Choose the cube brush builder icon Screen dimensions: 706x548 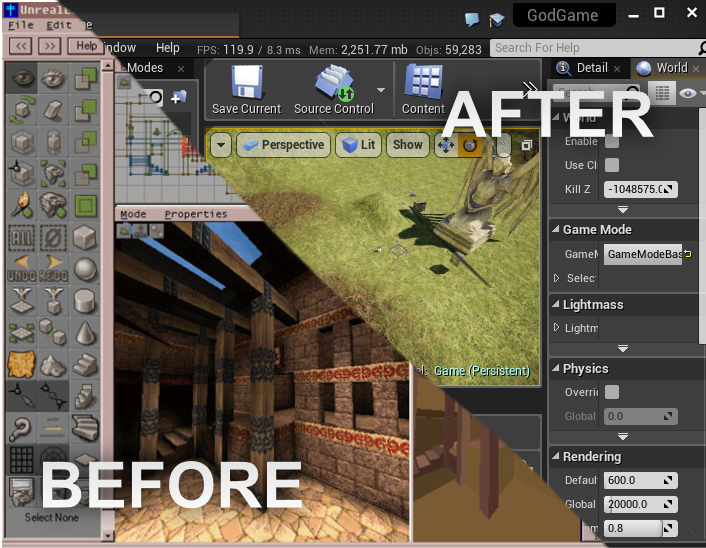85,237
